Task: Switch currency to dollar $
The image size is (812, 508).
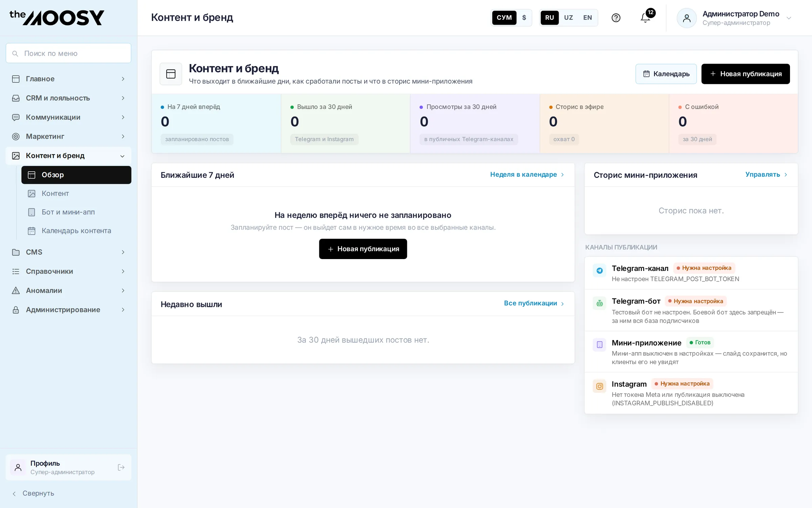Action: [x=524, y=18]
